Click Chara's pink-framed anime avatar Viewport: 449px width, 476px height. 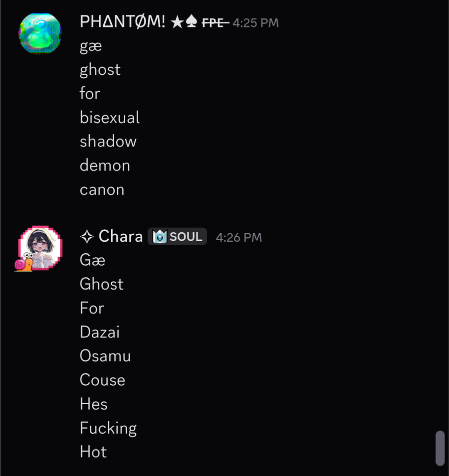coord(41,247)
